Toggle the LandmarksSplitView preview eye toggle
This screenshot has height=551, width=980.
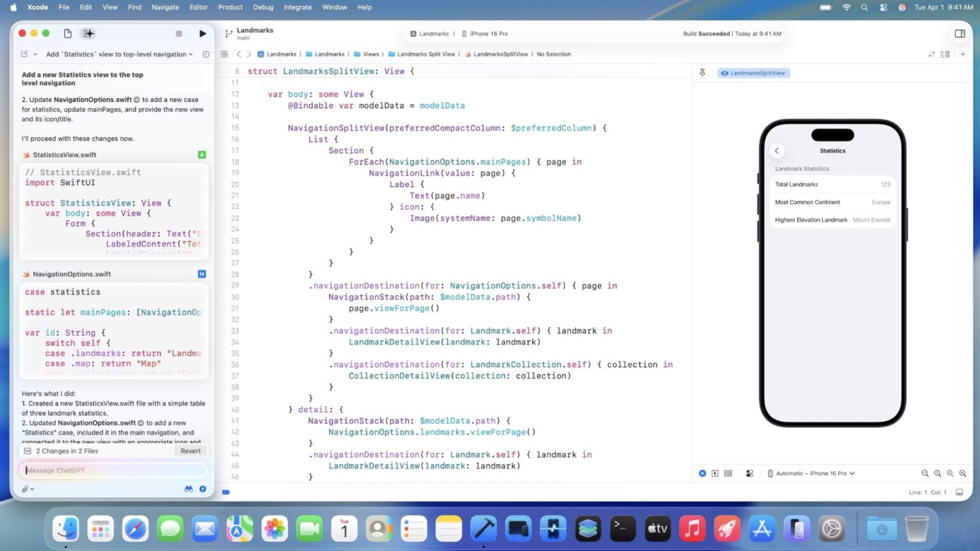(x=724, y=72)
